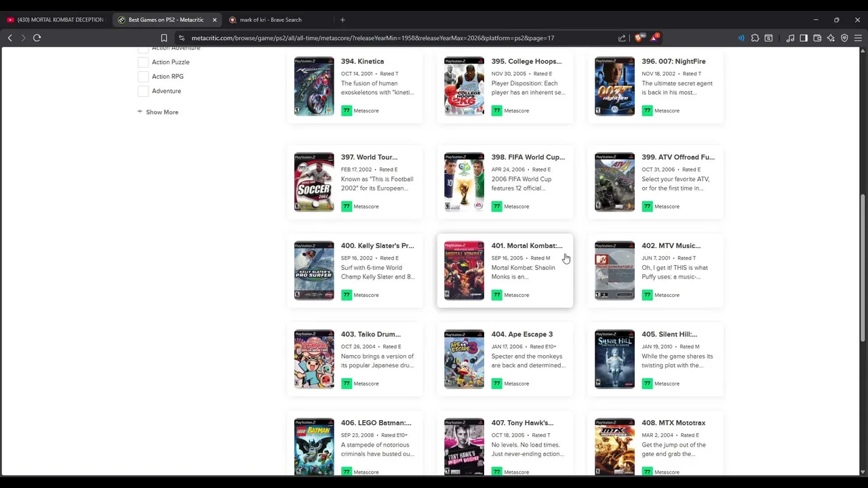The width and height of the screenshot is (868, 488).
Task: Check the Adventure genre checkbox
Action: pos(143,91)
